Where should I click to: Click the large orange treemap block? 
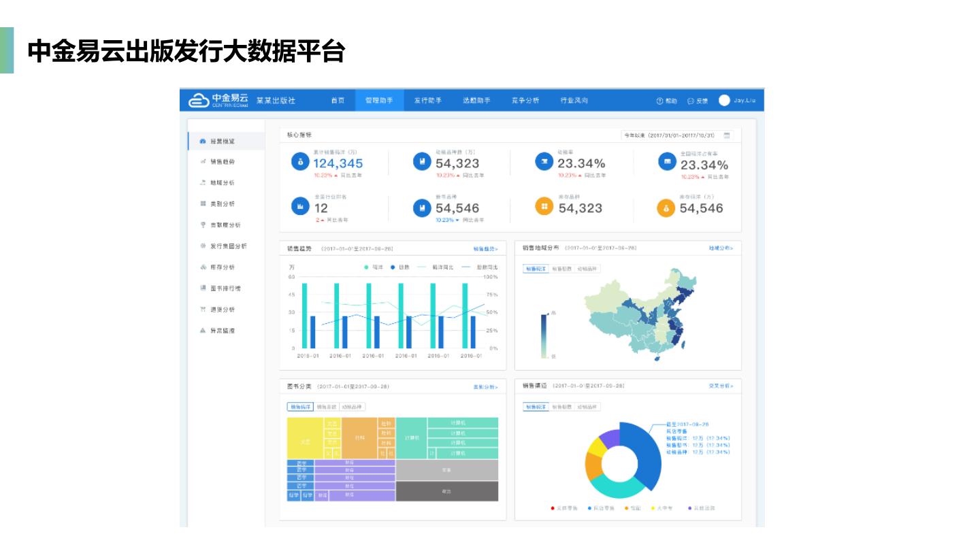(x=359, y=438)
